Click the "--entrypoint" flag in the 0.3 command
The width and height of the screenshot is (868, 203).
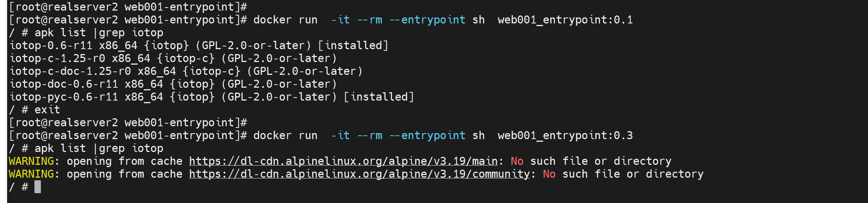click(x=427, y=136)
